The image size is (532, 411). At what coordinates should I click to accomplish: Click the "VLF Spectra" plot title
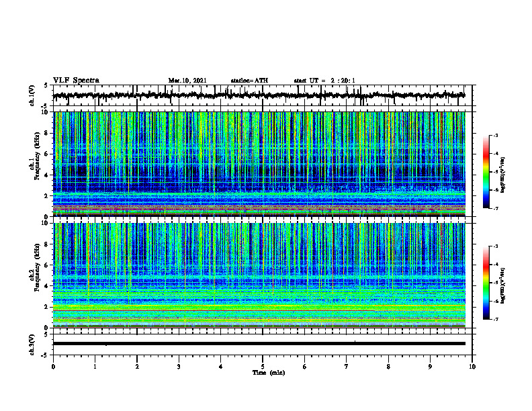(76, 81)
